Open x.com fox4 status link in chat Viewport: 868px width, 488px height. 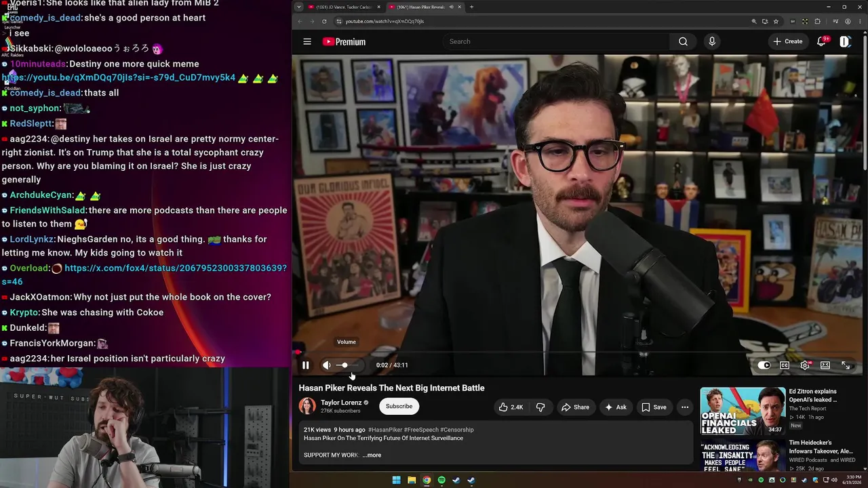[144, 274]
